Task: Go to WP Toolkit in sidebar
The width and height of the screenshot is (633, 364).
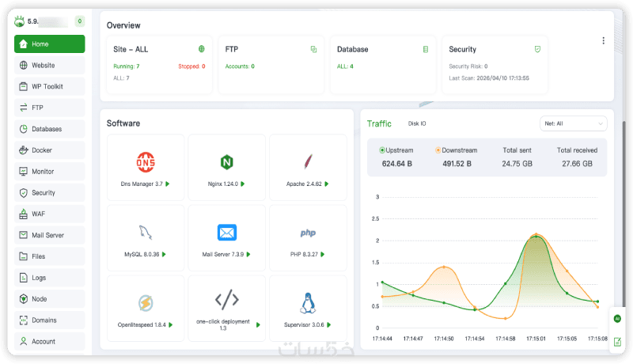Action: (49, 86)
